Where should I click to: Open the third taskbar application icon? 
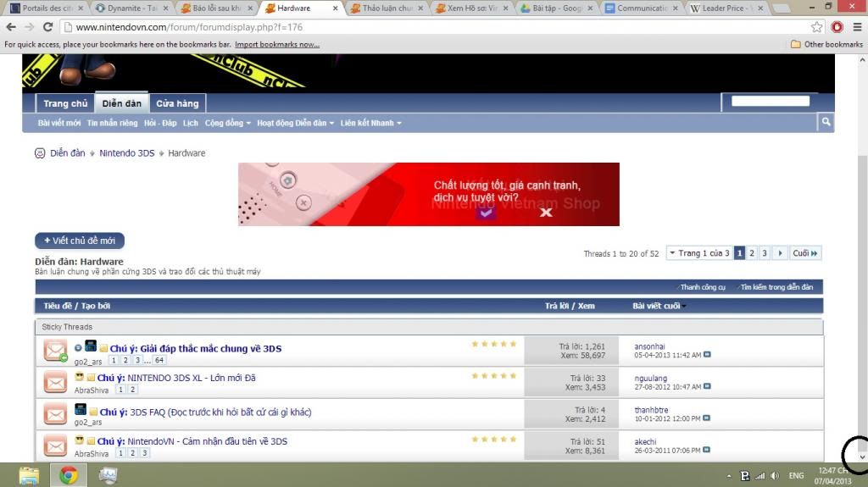tap(108, 475)
